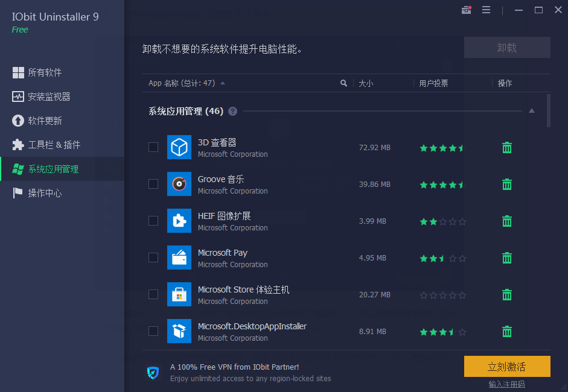
Task: Select the Microsoft Pay row name
Action: (x=222, y=253)
